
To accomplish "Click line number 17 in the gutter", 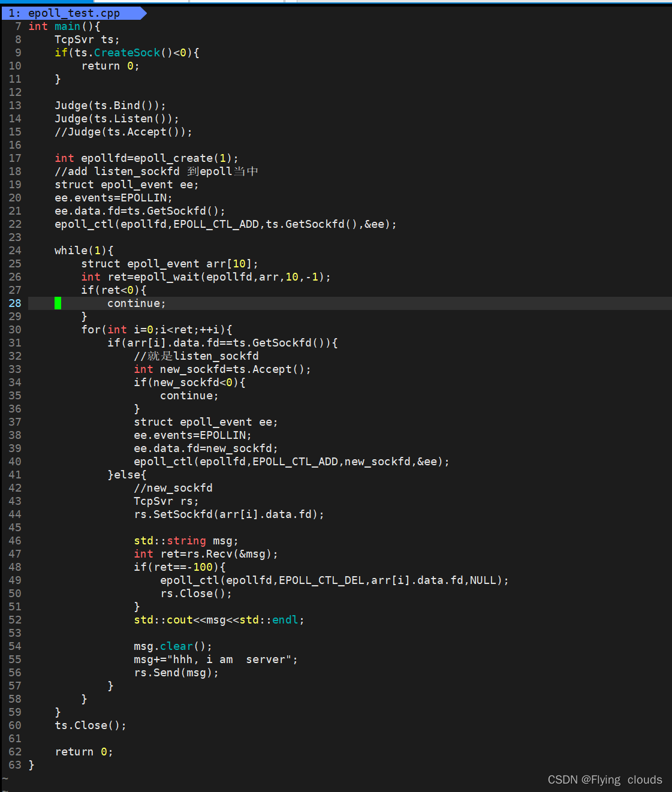I will pyautogui.click(x=15, y=158).
